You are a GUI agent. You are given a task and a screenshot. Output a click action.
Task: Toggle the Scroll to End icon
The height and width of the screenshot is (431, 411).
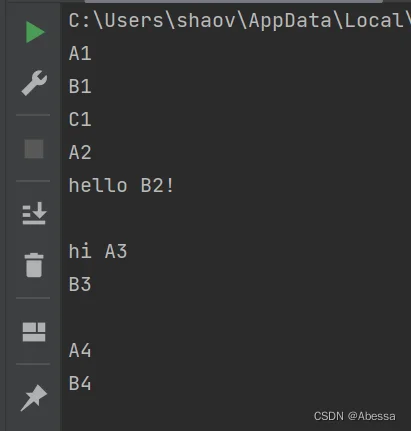(34, 213)
